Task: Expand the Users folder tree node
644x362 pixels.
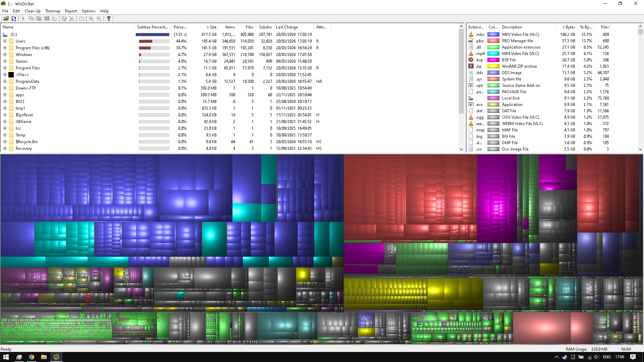Action: click(x=5, y=41)
